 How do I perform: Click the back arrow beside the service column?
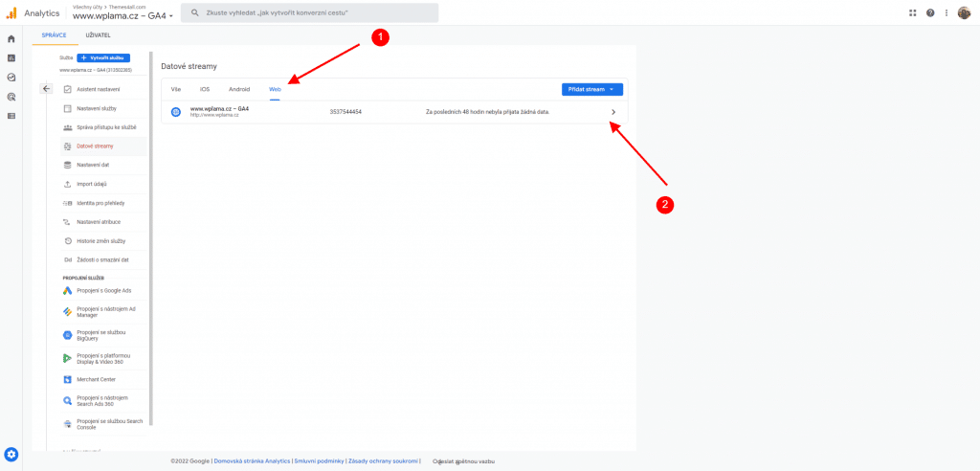(x=46, y=89)
